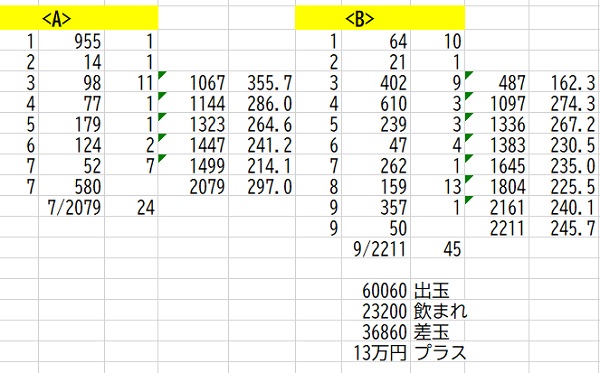Select the average value 235.0
Viewport: 600px width, 373px height.
point(564,165)
